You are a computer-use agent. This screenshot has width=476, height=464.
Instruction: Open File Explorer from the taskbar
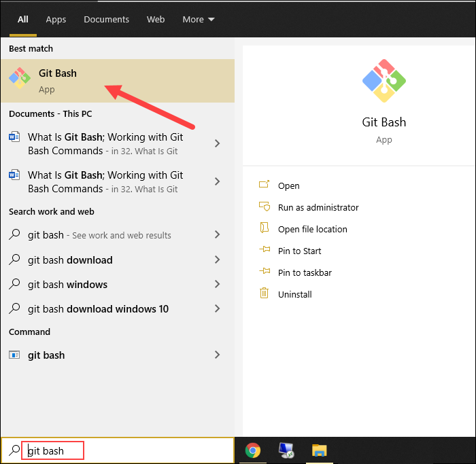(x=320, y=450)
